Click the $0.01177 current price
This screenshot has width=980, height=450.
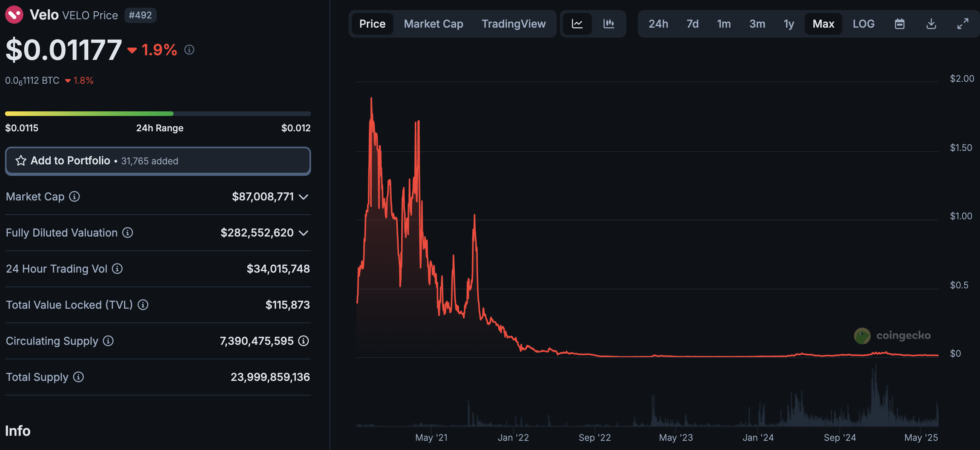pyautogui.click(x=64, y=50)
